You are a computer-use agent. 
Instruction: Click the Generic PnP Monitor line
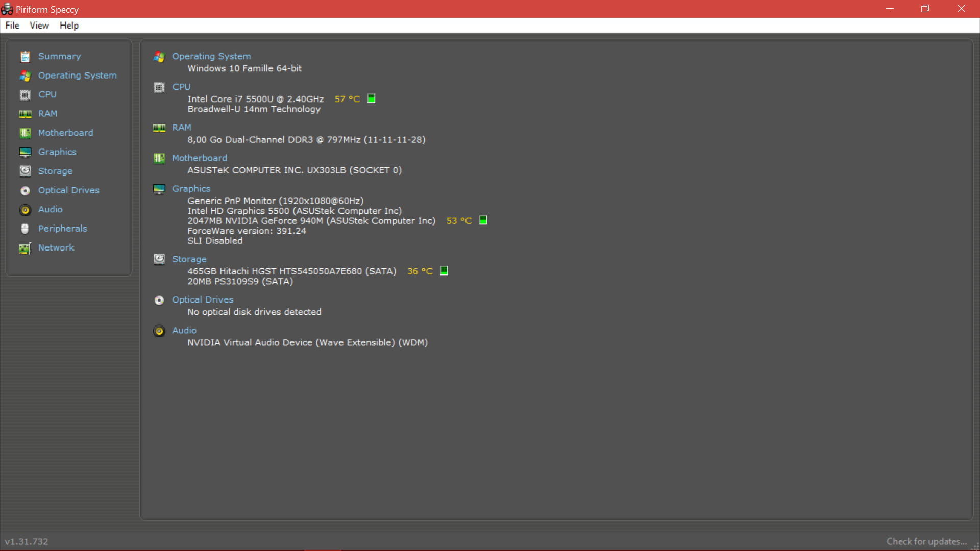click(x=276, y=201)
